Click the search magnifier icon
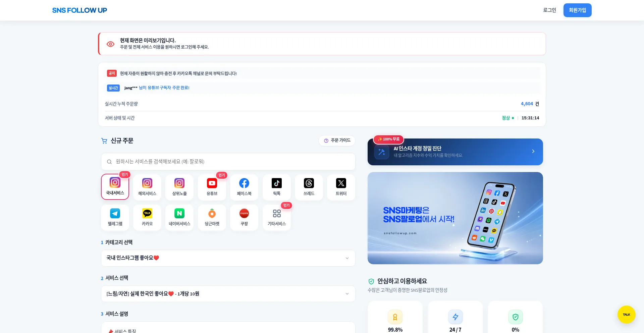 tap(109, 162)
